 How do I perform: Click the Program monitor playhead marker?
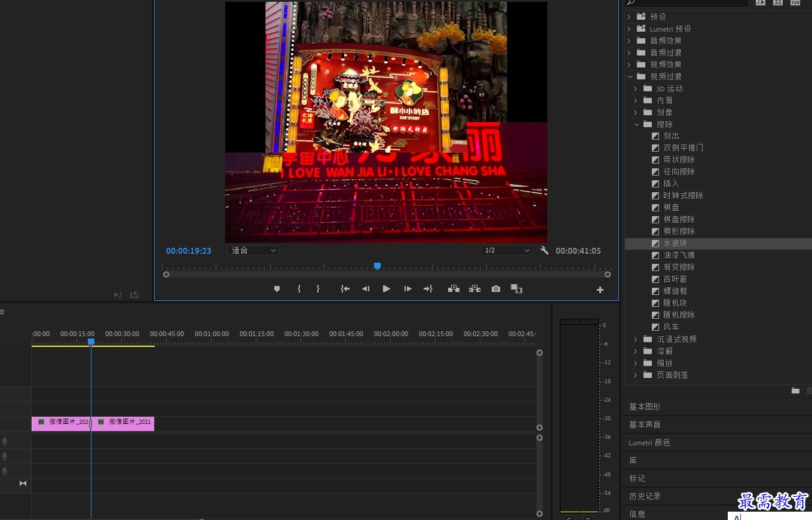pos(377,266)
